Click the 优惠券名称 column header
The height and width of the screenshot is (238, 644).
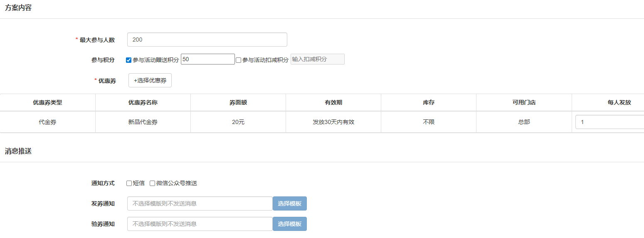pos(143,102)
